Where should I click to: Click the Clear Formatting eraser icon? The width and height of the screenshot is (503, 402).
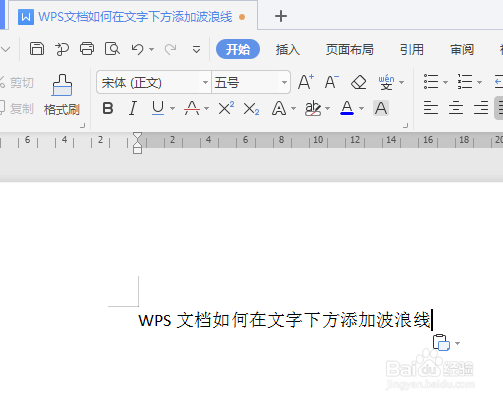(359, 82)
